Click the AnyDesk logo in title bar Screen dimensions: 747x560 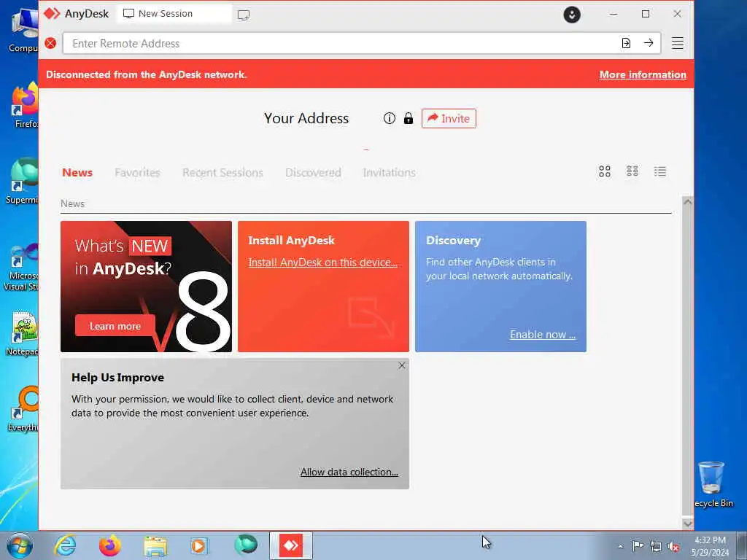click(x=52, y=13)
